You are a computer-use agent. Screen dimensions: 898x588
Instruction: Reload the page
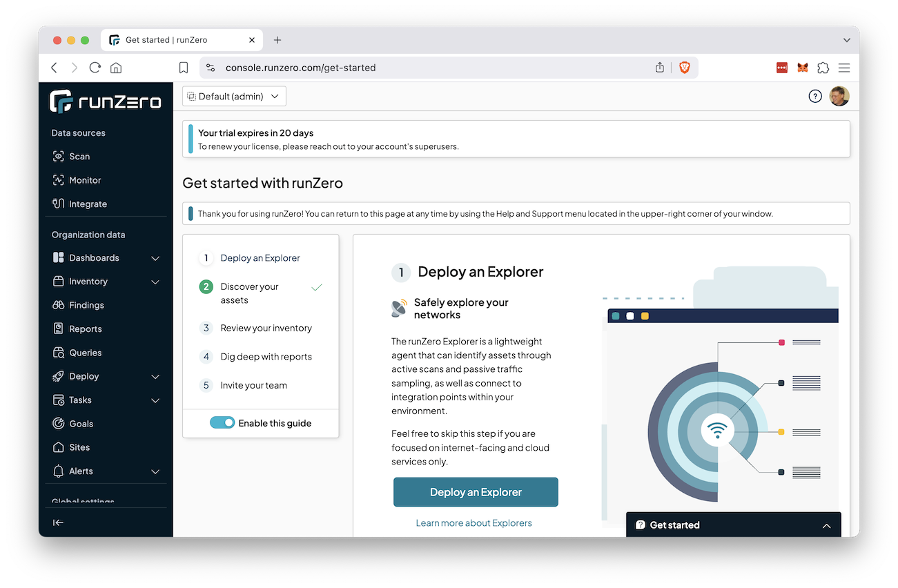95,68
